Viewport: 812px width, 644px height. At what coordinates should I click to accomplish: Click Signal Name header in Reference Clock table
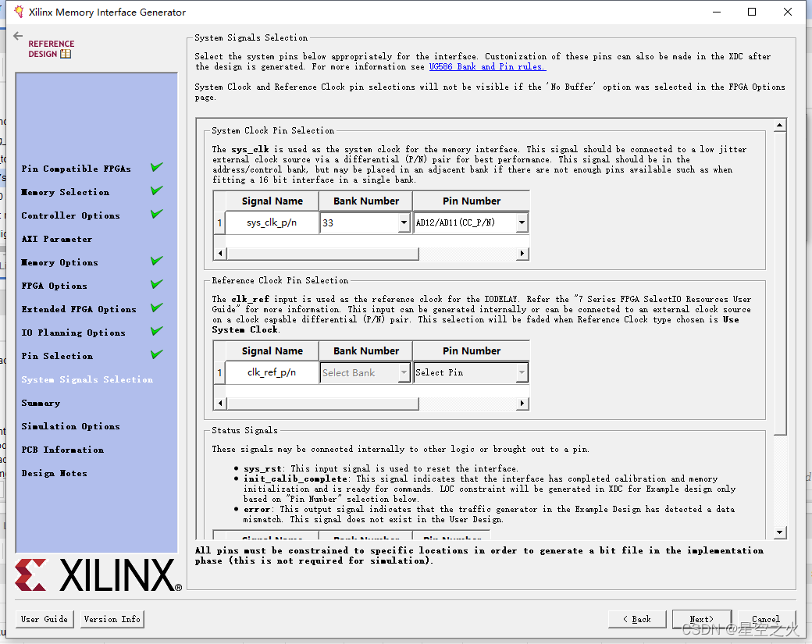pos(272,351)
